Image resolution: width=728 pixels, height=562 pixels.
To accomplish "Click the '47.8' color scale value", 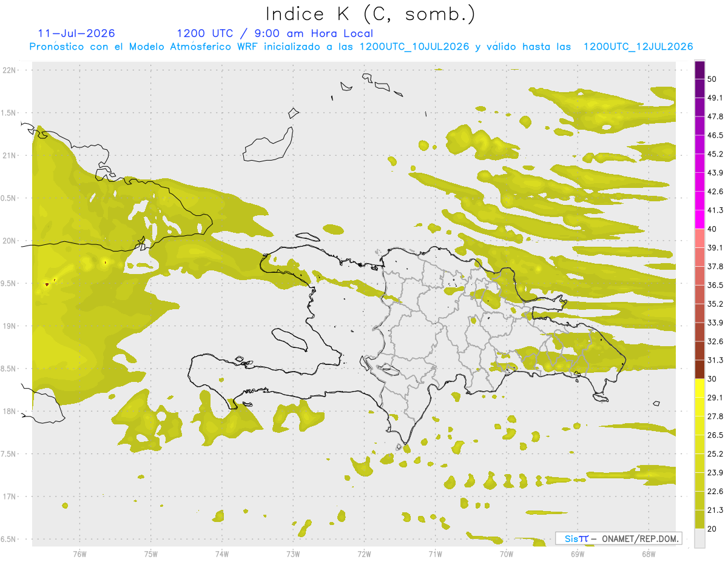I will pos(715,116).
